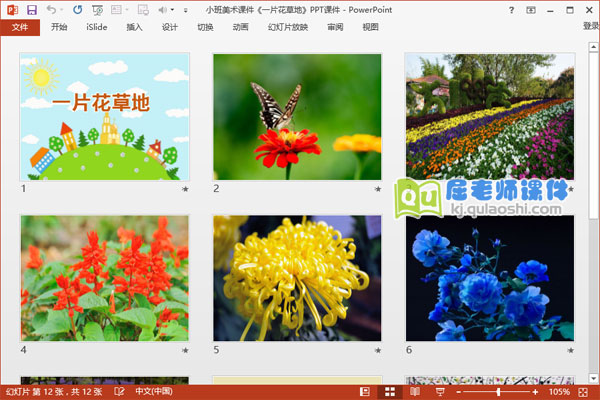Redo or repeat the last action
The height and width of the screenshot is (400, 600).
click(78, 10)
